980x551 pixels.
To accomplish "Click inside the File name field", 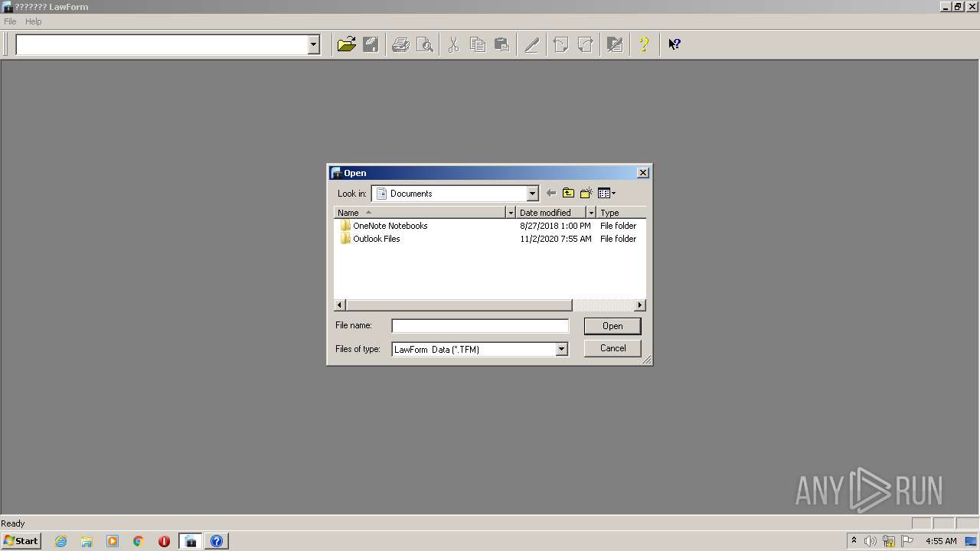I will [480, 326].
